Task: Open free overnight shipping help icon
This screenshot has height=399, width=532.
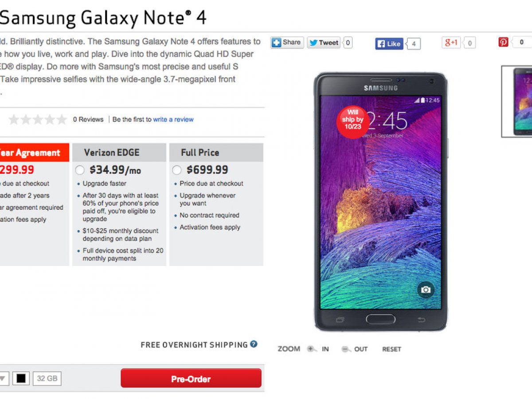Action: (254, 344)
